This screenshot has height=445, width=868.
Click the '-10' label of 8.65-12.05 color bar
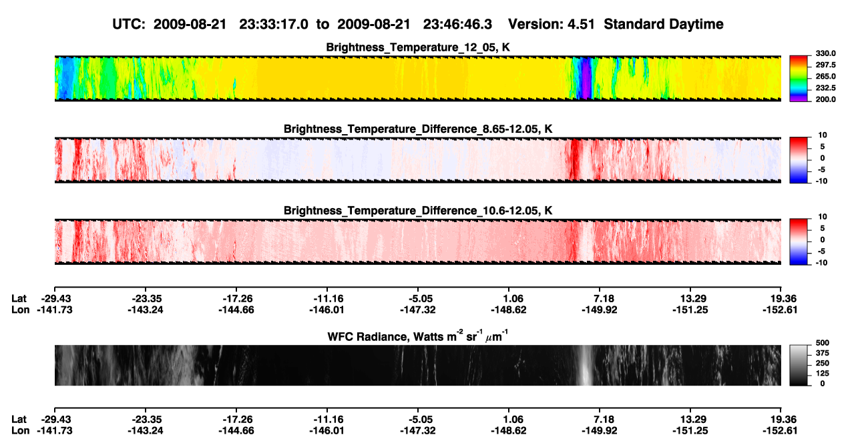point(821,180)
